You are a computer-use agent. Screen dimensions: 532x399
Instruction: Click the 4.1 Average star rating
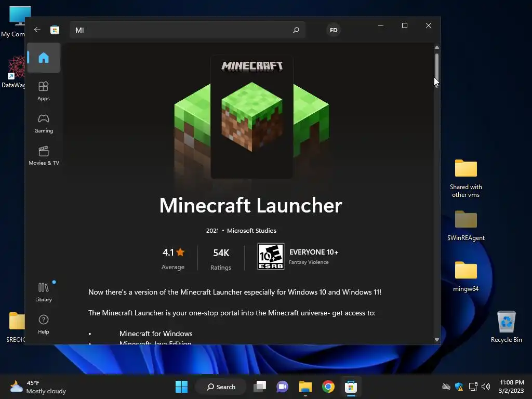pos(173,259)
